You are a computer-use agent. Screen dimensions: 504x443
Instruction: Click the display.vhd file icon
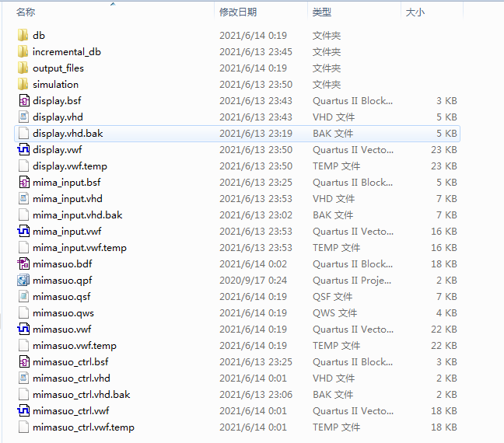(23, 117)
